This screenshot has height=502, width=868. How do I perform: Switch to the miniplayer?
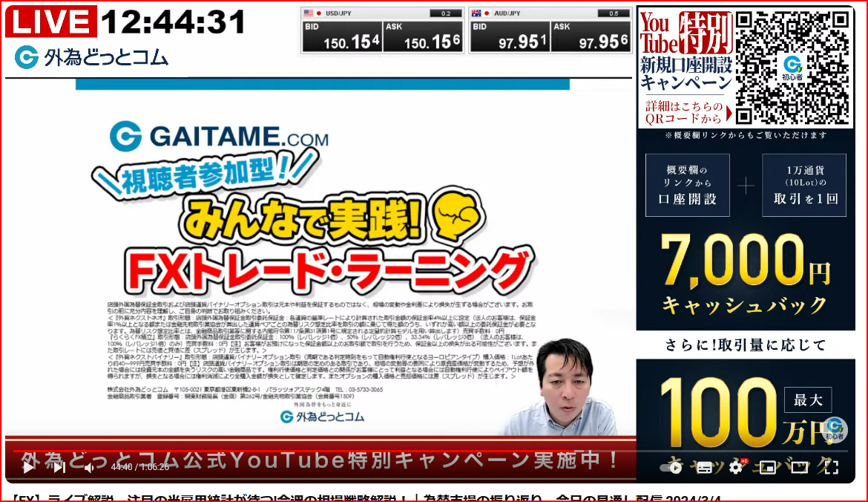point(767,468)
